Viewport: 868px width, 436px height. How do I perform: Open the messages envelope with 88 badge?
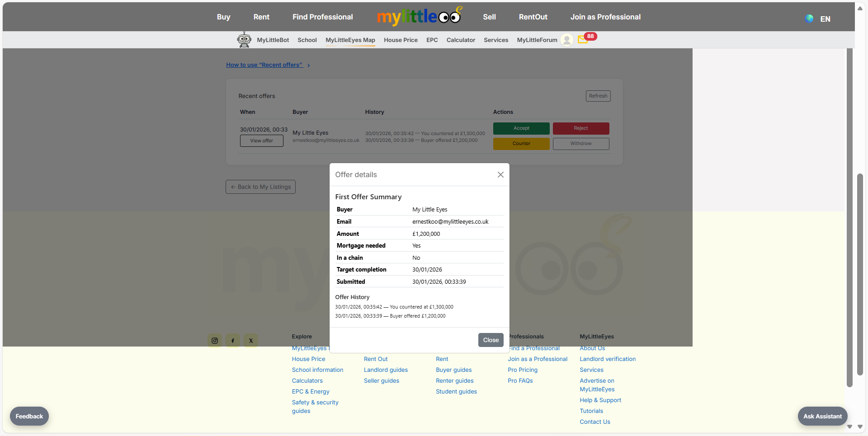583,40
